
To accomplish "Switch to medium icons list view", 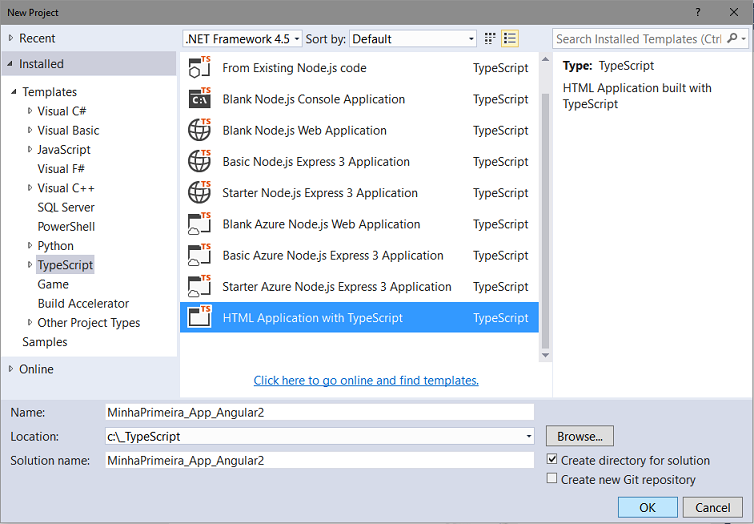I will pos(510,38).
